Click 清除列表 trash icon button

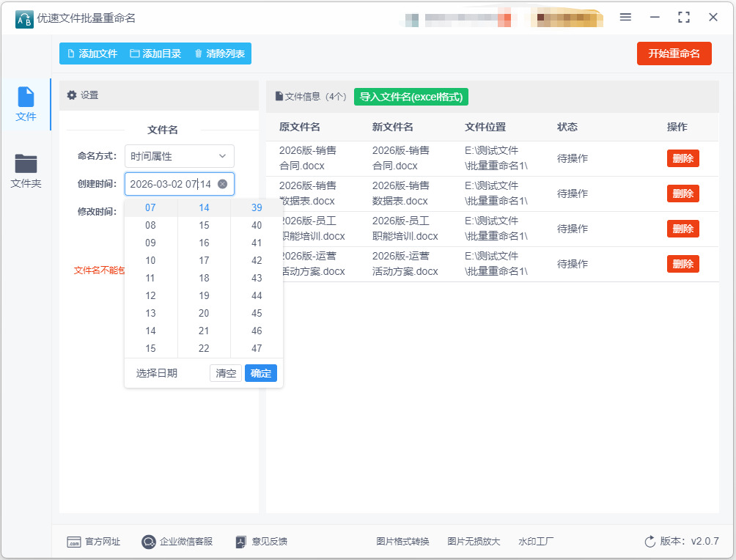[219, 54]
